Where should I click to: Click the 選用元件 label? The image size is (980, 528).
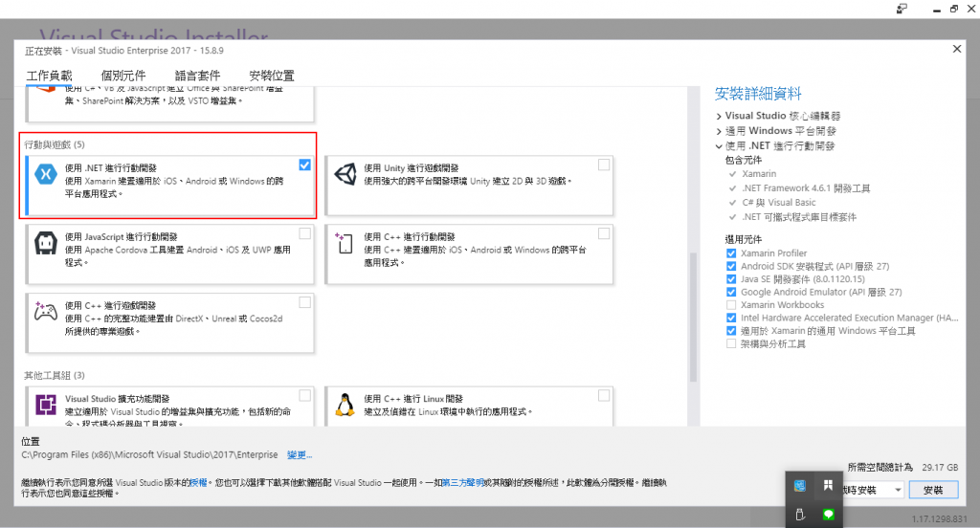pos(743,239)
